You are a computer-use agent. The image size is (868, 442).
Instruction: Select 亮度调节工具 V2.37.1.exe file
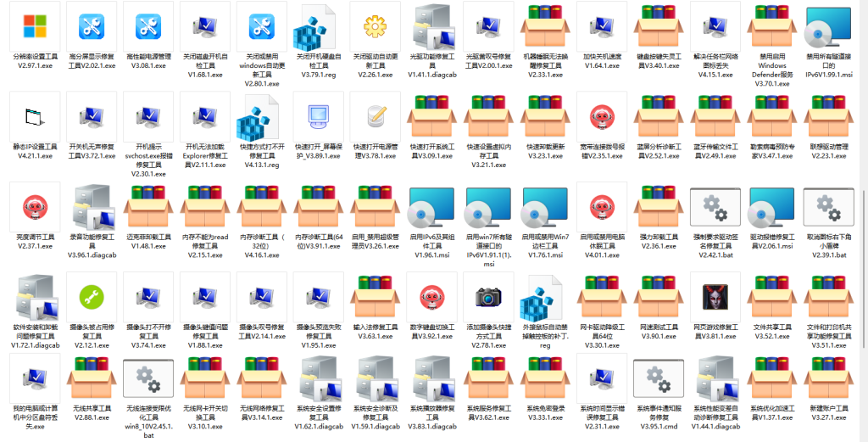[x=35, y=206]
